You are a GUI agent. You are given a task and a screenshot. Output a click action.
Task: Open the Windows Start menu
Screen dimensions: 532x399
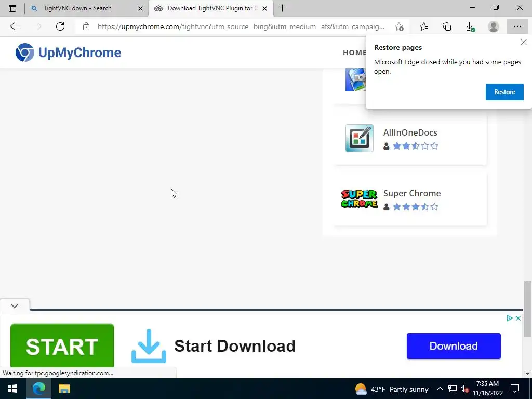(x=13, y=389)
